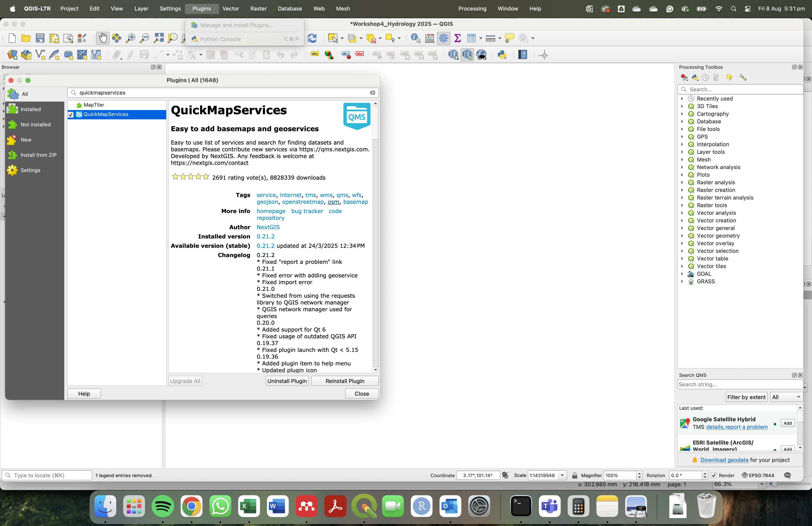Click the New GeoPackage Layer icon

point(26,55)
